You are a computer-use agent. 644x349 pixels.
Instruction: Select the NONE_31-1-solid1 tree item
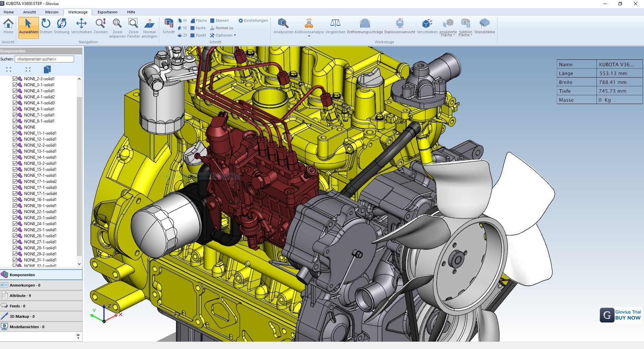click(40, 260)
